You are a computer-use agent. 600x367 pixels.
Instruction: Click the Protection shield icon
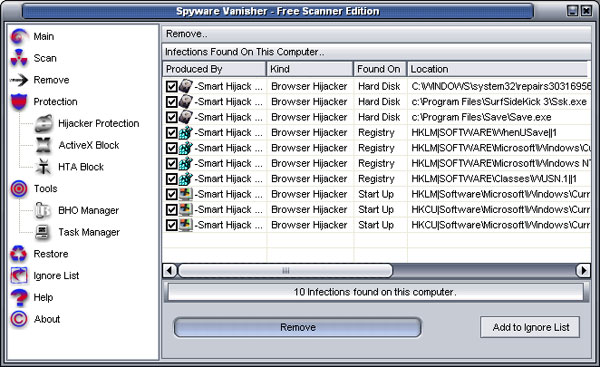[19, 101]
